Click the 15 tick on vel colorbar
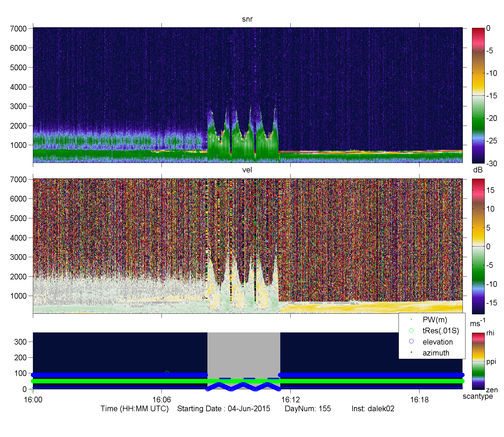This screenshot has width=504, height=437. click(490, 190)
